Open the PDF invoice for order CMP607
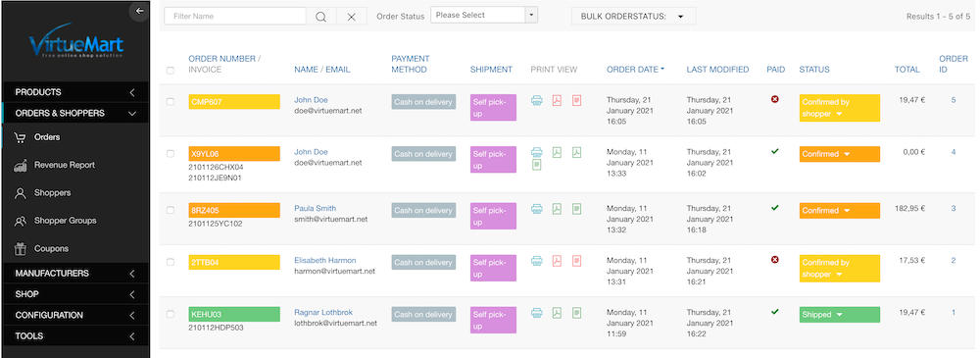Image resolution: width=980 pixels, height=358 pixels. (557, 100)
